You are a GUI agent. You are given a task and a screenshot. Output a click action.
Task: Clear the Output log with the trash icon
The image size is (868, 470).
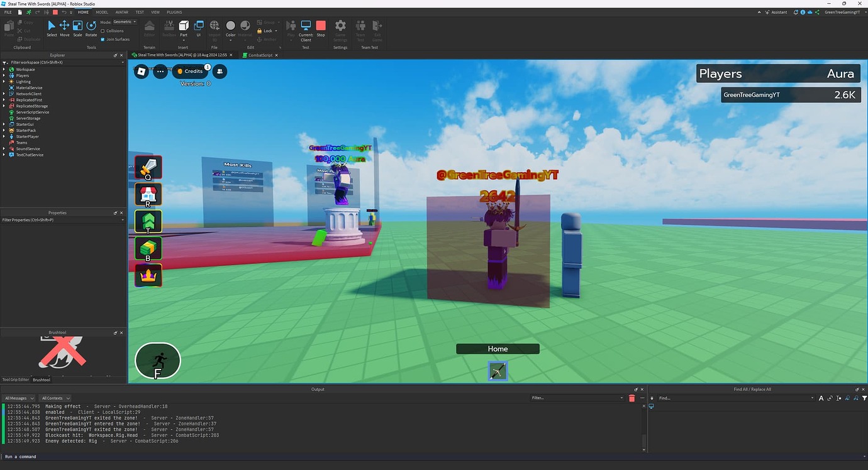[x=632, y=398]
